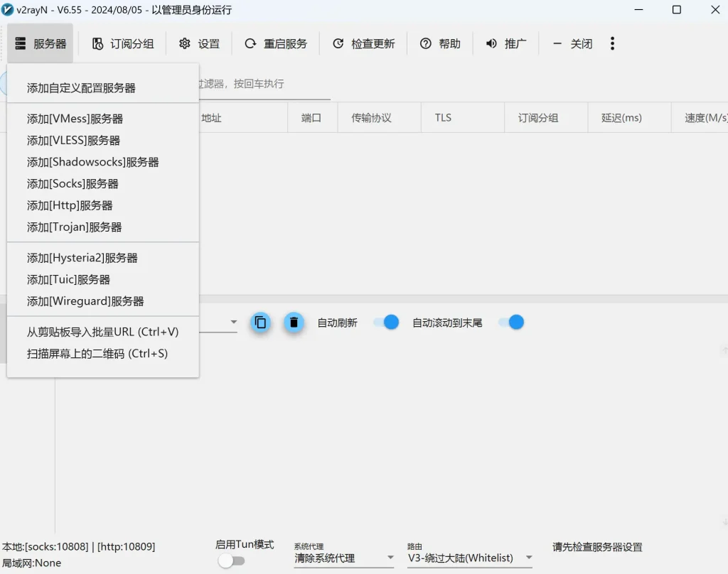Click the 延迟(ms) column header
Screen dimensions: 728x574
(621, 118)
